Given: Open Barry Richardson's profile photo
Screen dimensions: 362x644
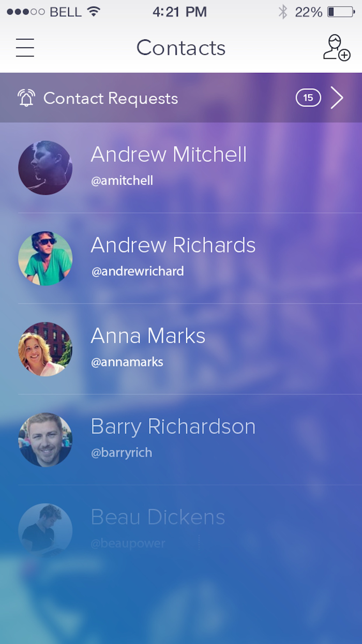Looking at the screenshot, I should click(46, 440).
